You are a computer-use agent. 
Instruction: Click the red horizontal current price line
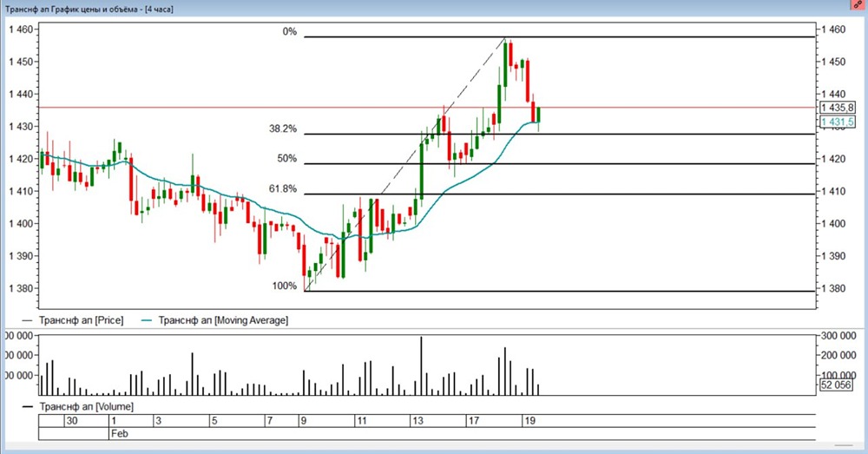[427, 108]
